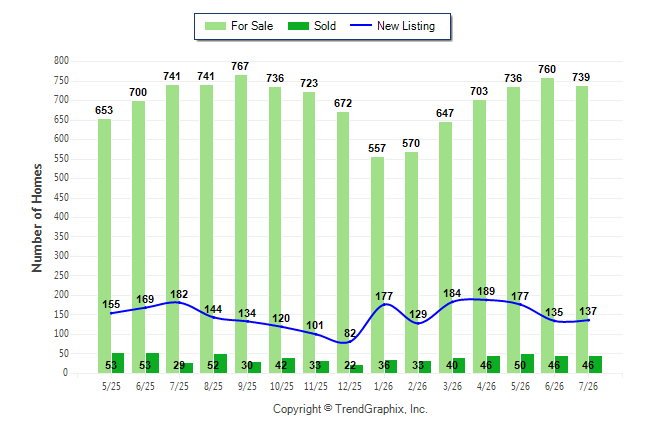The height and width of the screenshot is (434, 646).
Task: Select the For Sale bar labeled 557
Action: pyautogui.click(x=377, y=265)
